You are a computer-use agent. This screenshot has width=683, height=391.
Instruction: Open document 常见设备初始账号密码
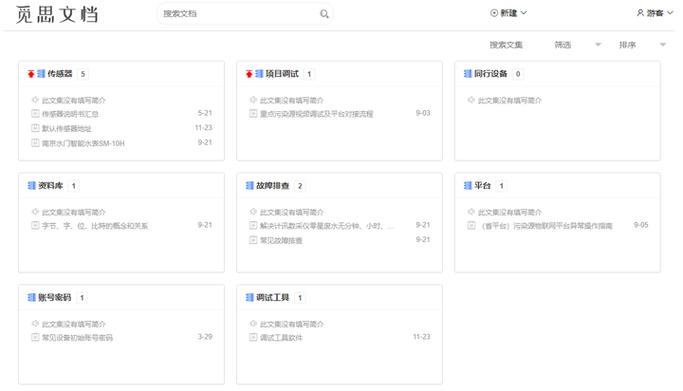tap(77, 337)
